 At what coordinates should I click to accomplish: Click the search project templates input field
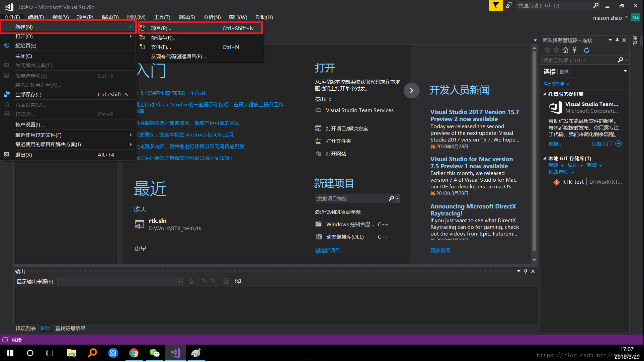(x=352, y=198)
